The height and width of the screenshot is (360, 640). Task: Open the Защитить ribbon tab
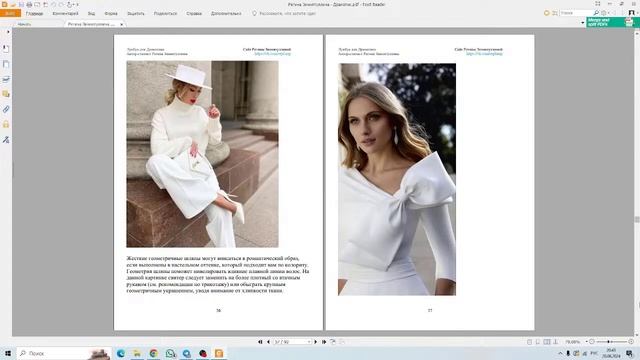point(136,13)
